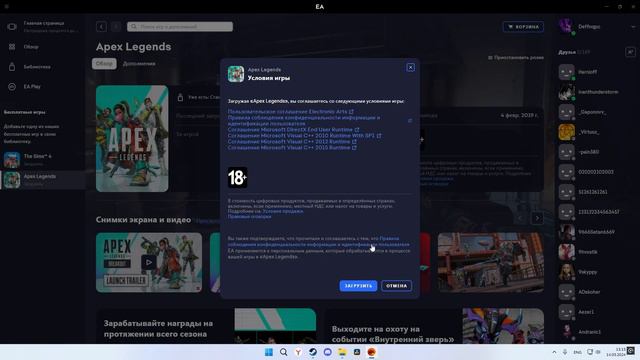Play the Apex Legends launch trailer thumbnail
Screen dimensions: 640x360
click(149, 262)
